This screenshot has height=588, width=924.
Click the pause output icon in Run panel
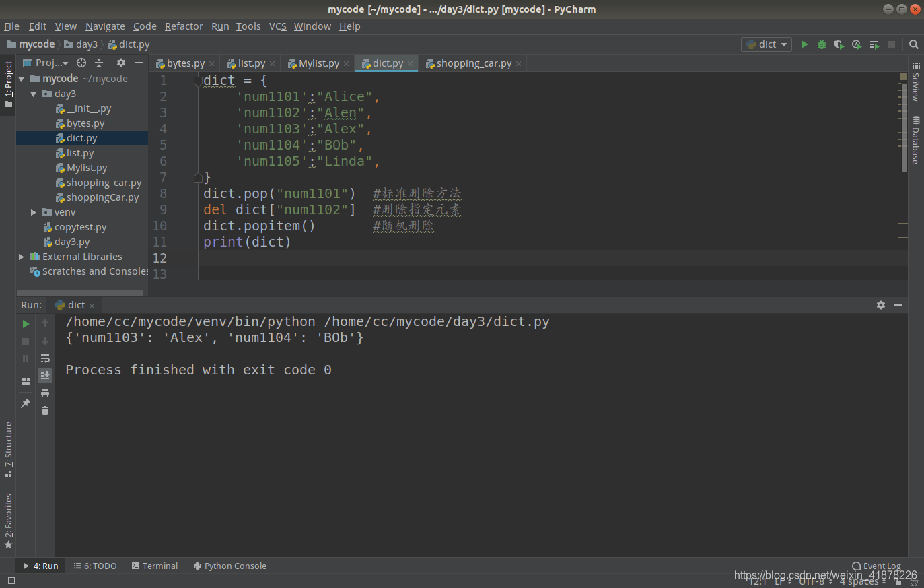26,359
